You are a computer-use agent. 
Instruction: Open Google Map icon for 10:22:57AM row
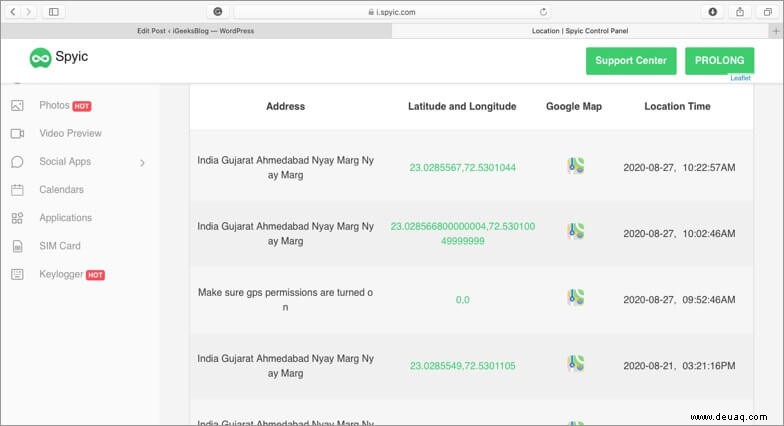coord(576,166)
